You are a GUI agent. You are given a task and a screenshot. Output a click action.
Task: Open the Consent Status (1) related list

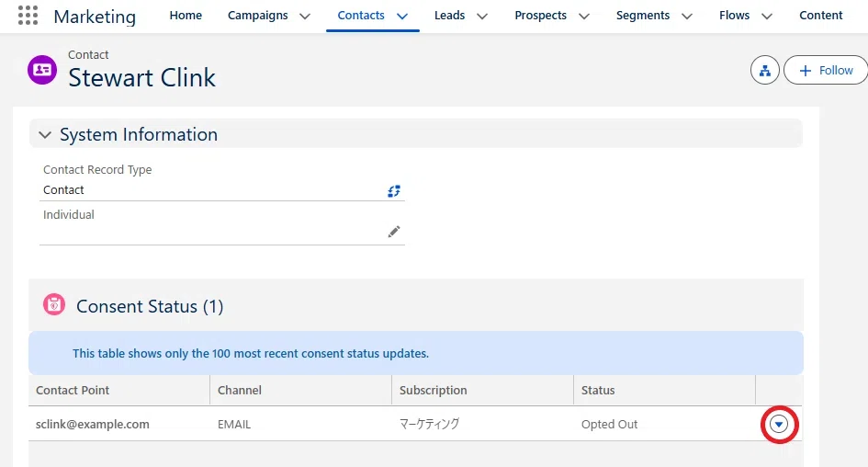(x=150, y=306)
